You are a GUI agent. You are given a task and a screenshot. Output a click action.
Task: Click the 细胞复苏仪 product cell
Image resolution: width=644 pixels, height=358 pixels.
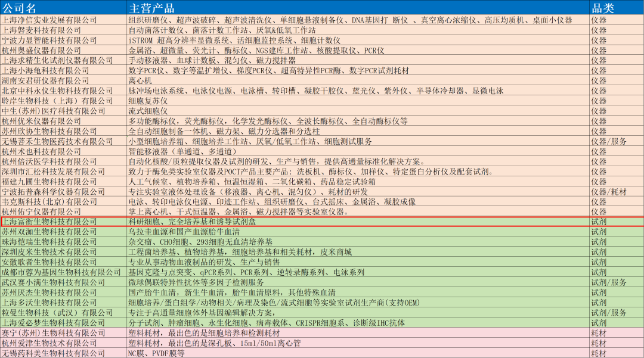(358, 101)
